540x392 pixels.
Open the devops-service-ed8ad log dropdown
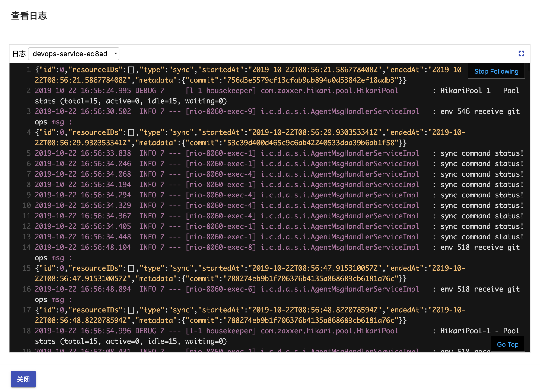(x=73, y=54)
